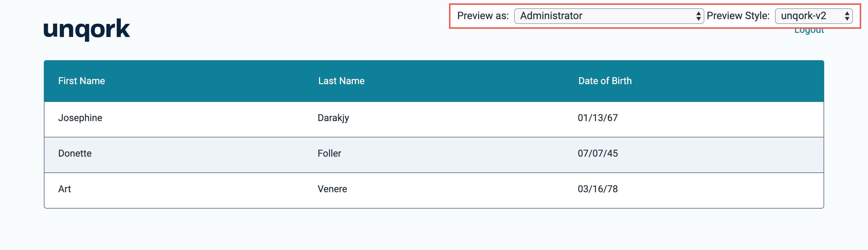Click the Date of Birth column header
Viewport: 868px width, 250px height.
tap(605, 81)
